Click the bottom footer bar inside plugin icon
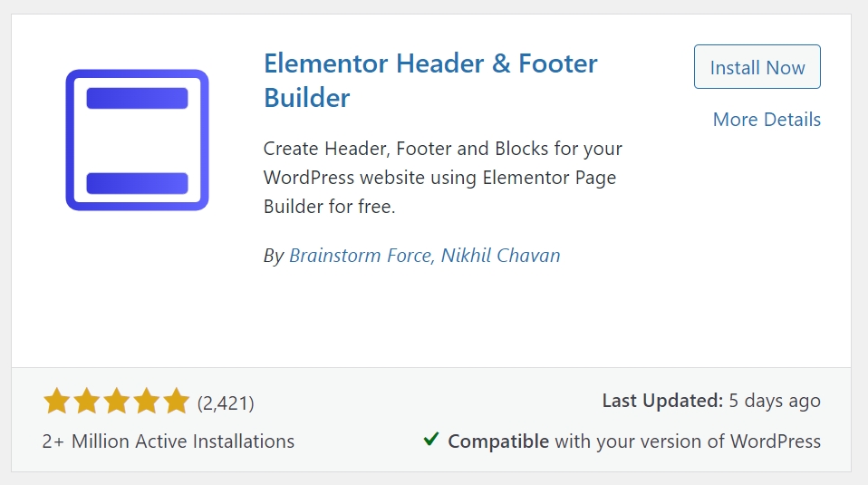The width and height of the screenshot is (868, 485). pyautogui.click(x=138, y=183)
